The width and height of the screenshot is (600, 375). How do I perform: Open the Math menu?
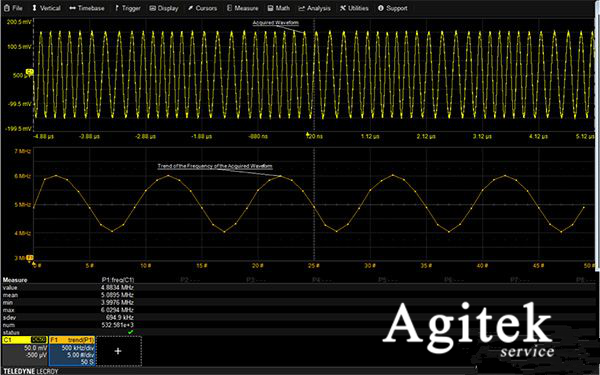(279, 8)
